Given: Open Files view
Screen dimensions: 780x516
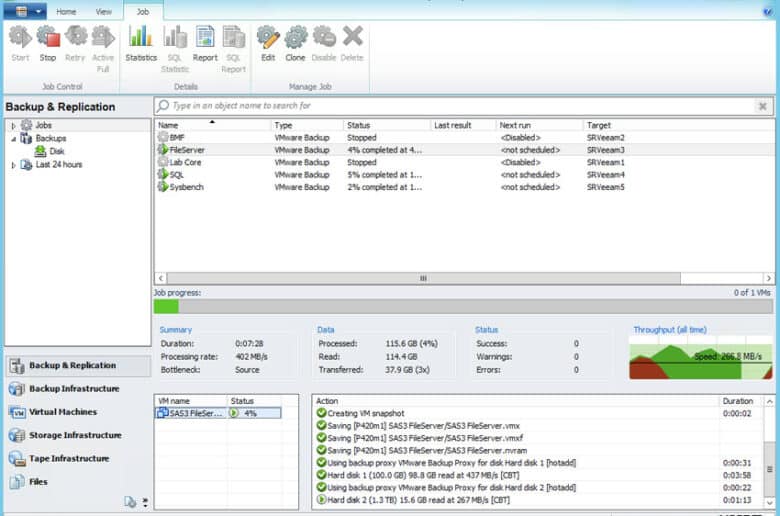Looking at the screenshot, I should tap(78, 482).
